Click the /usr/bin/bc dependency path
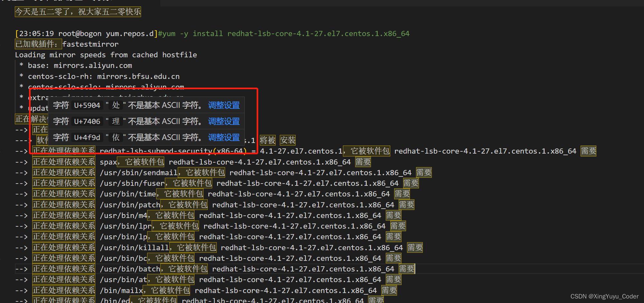 [123, 258]
